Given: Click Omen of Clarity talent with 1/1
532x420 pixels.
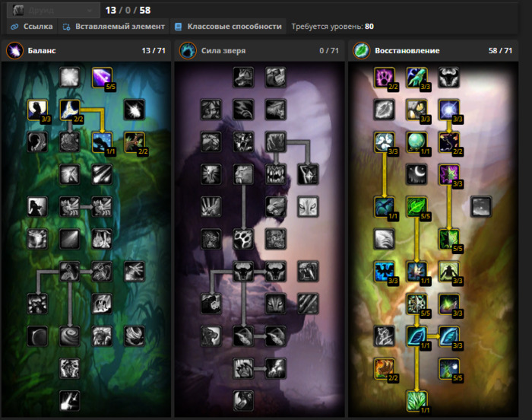Looking at the screenshot, I should [x=416, y=142].
